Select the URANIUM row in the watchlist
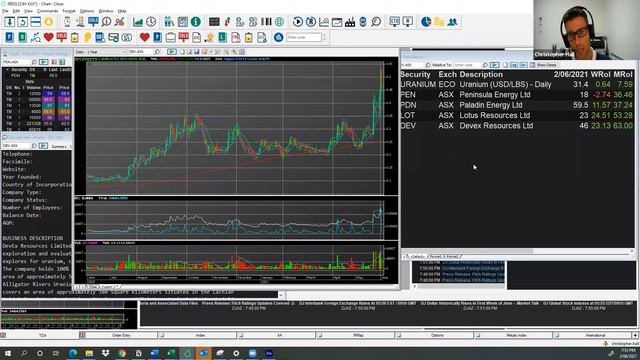 [517, 84]
